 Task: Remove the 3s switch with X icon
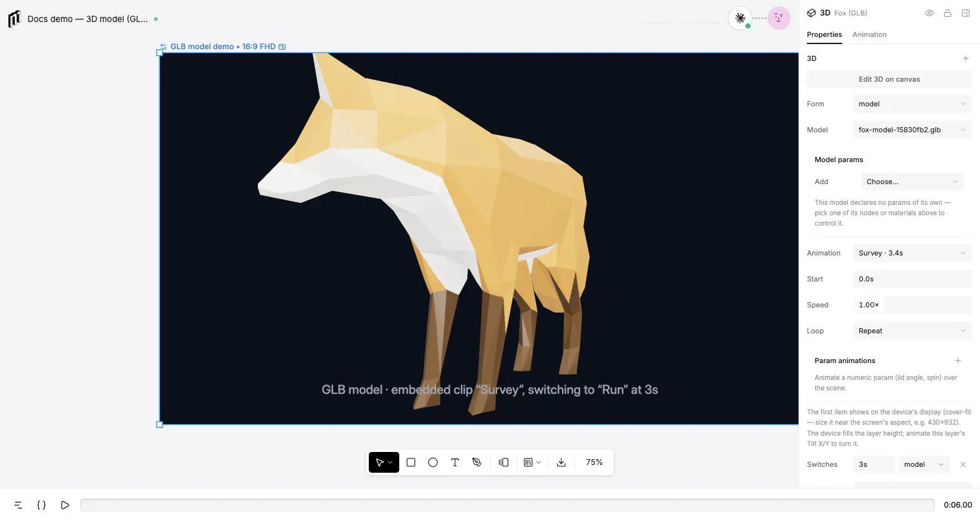coord(963,464)
